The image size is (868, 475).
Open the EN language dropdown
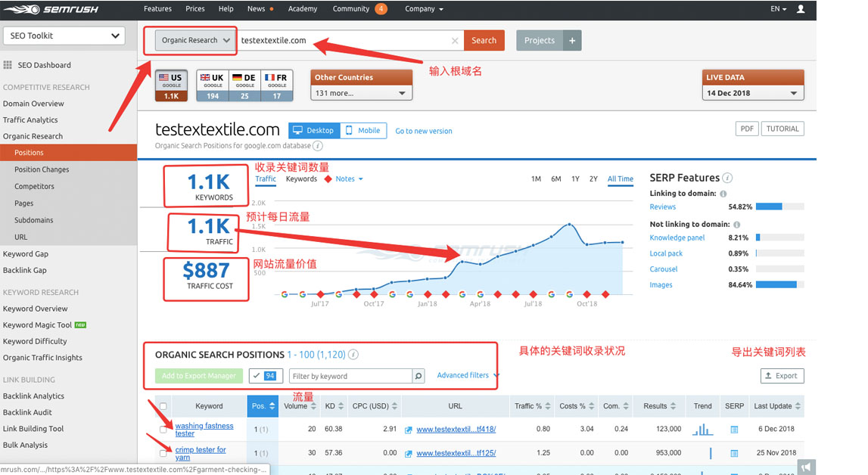(778, 9)
